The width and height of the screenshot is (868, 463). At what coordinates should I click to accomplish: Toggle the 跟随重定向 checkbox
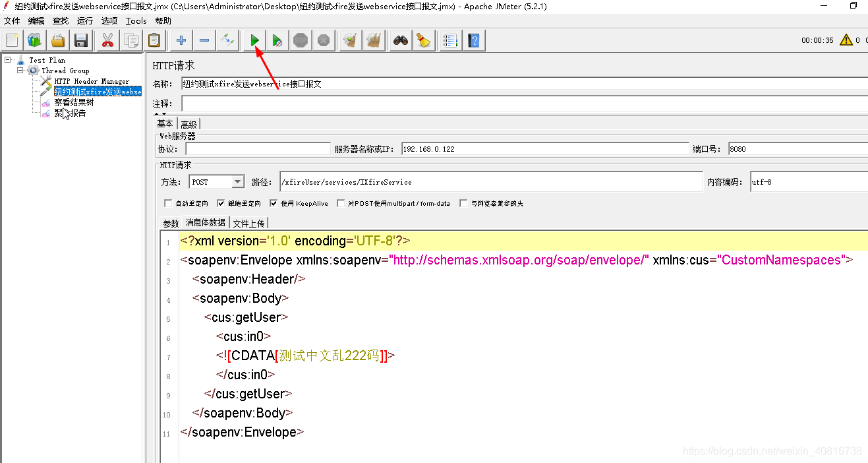click(221, 204)
